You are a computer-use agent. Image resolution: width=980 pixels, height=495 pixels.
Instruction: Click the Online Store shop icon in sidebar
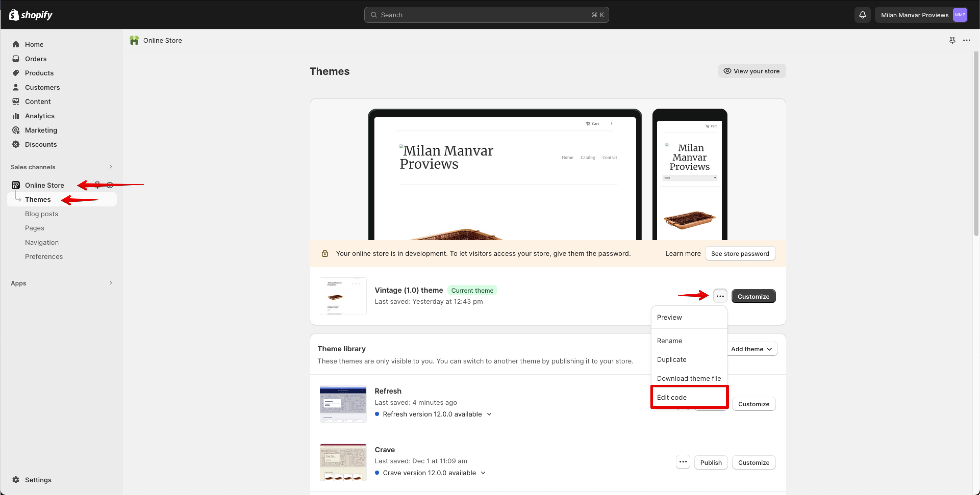[16, 185]
